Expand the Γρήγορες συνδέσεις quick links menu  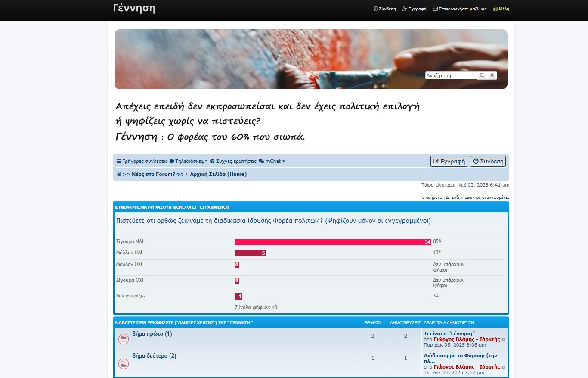click(142, 161)
